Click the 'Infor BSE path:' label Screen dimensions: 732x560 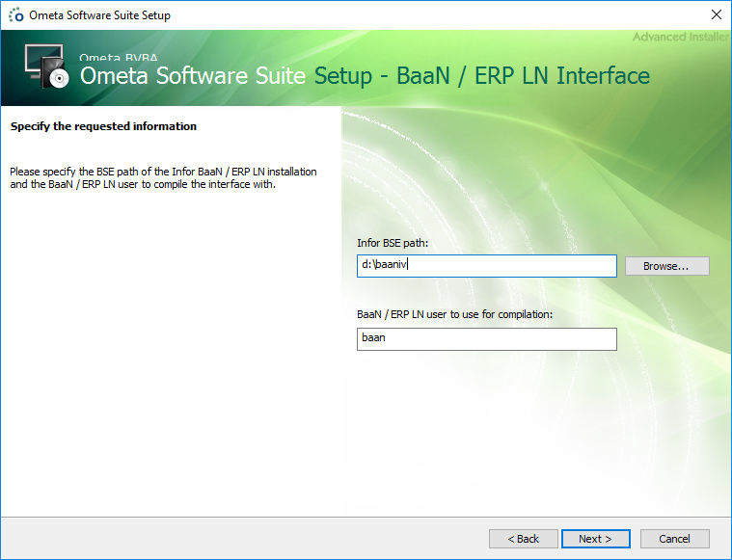(x=393, y=243)
